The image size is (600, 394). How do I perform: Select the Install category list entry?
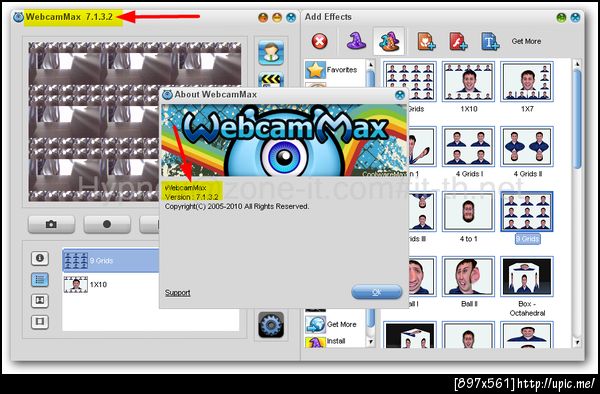pos(335,341)
